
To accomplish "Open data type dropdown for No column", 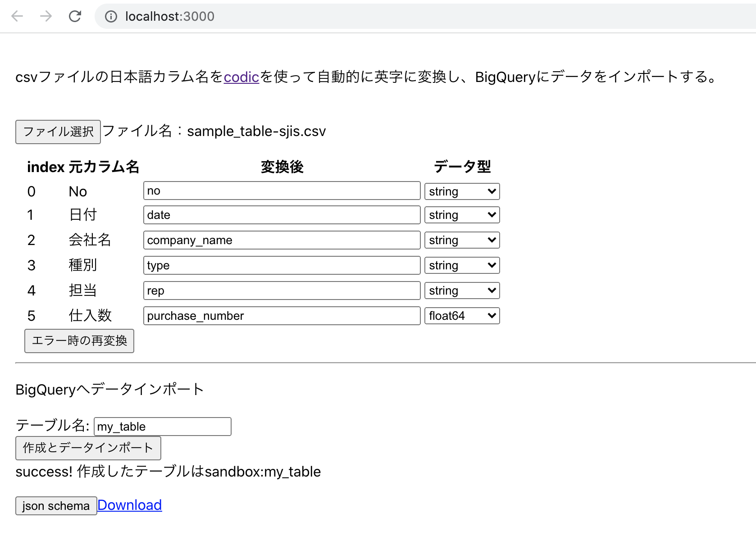I will (461, 191).
